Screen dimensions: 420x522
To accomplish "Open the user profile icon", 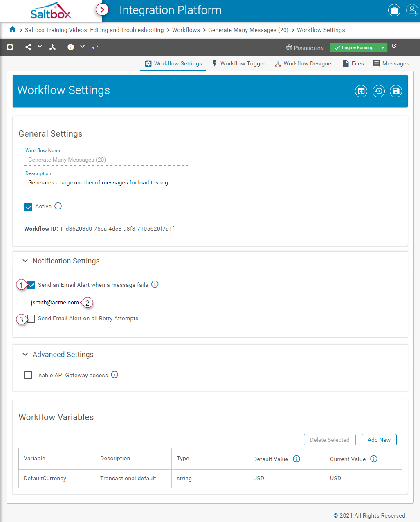I will [x=412, y=11].
